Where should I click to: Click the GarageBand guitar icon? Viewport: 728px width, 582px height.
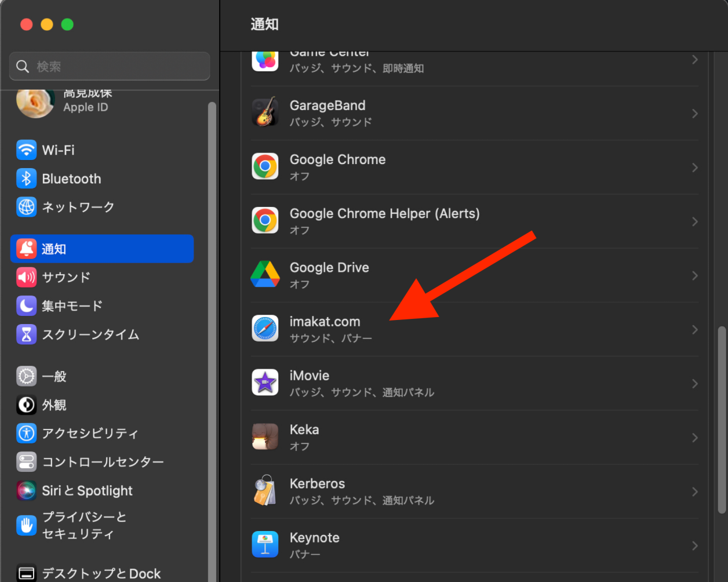(x=265, y=113)
